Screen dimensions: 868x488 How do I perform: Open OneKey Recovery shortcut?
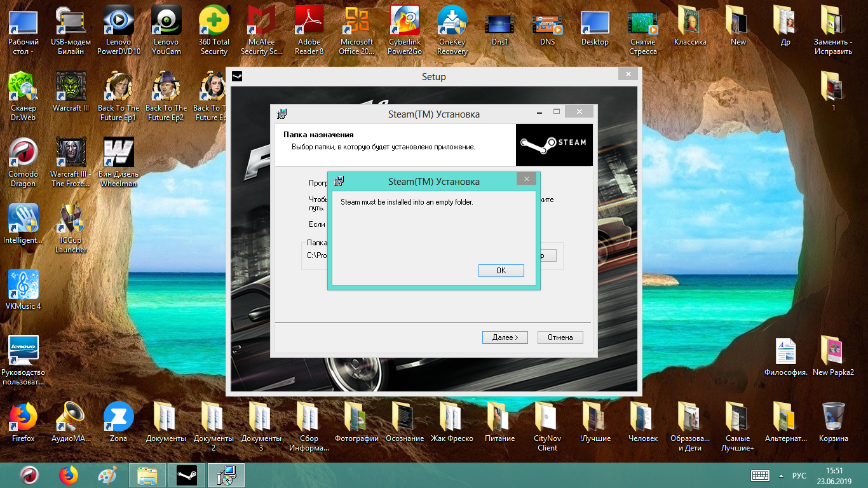pyautogui.click(x=452, y=30)
